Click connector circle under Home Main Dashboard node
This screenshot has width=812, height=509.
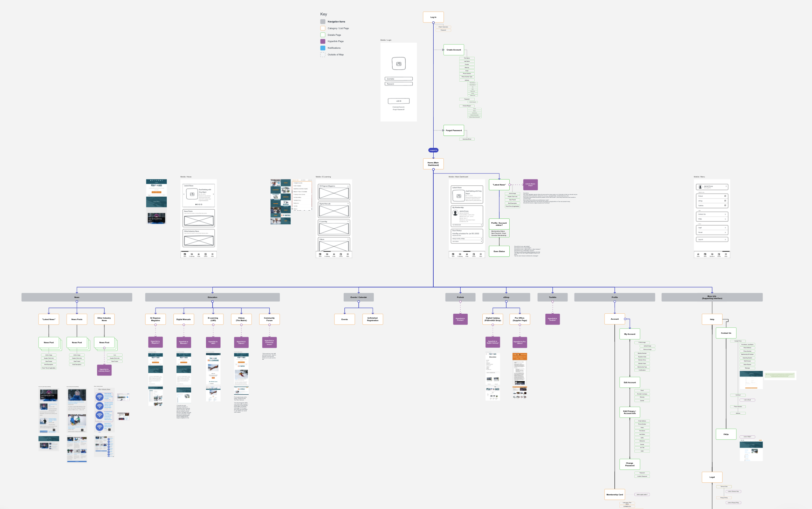coord(433,169)
